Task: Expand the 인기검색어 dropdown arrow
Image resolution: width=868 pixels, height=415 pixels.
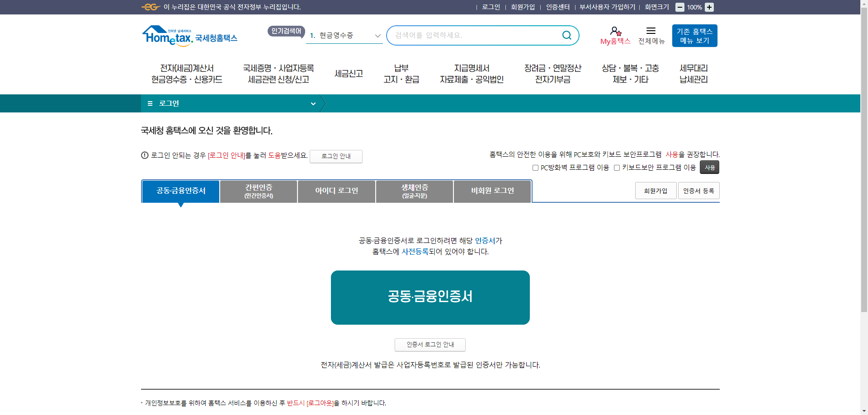Action: point(377,35)
